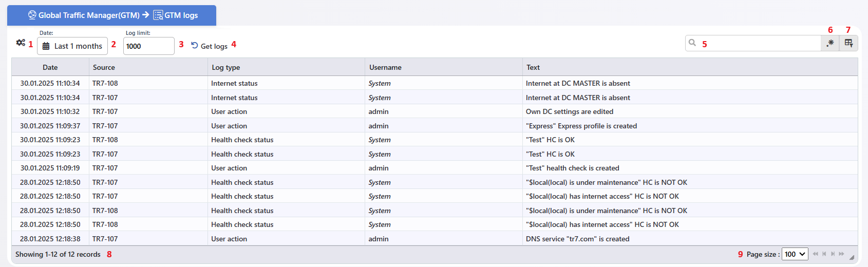Open the Global Traffic Manager(GTM) breadcrumb
Image resolution: width=868 pixels, height=267 pixels.
(x=84, y=15)
